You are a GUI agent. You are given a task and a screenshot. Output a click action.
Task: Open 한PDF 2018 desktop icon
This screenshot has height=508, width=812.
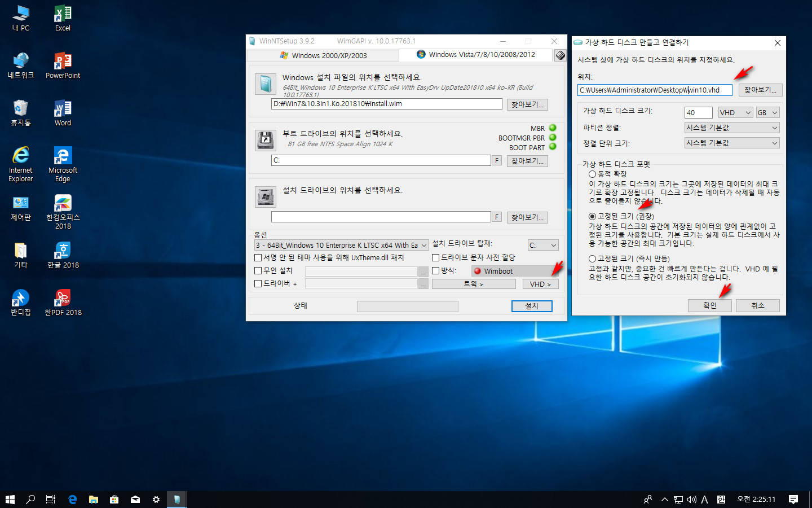coord(63,303)
